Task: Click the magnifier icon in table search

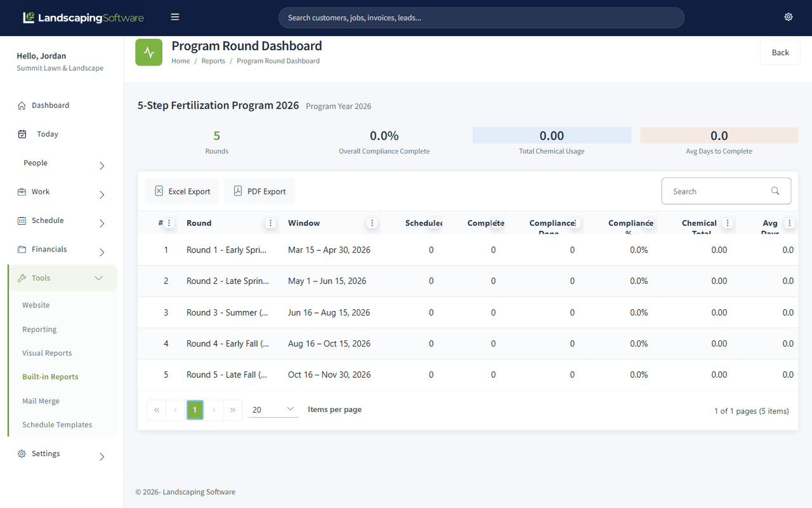Action: pos(775,191)
